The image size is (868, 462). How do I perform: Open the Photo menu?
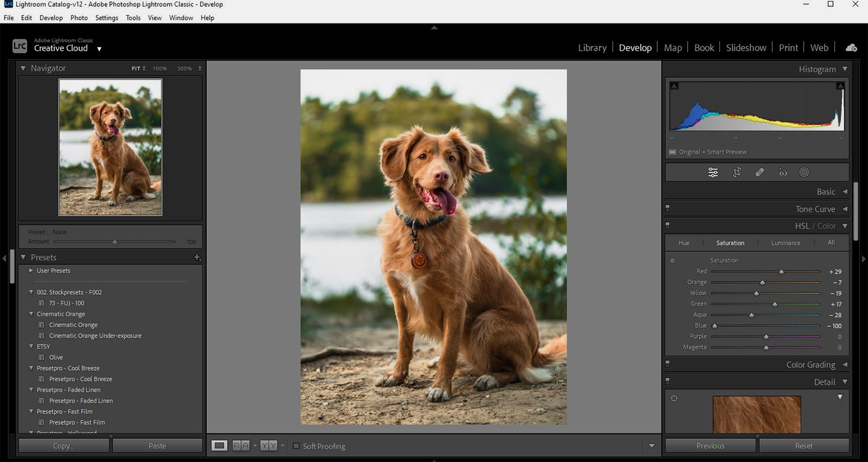(79, 18)
